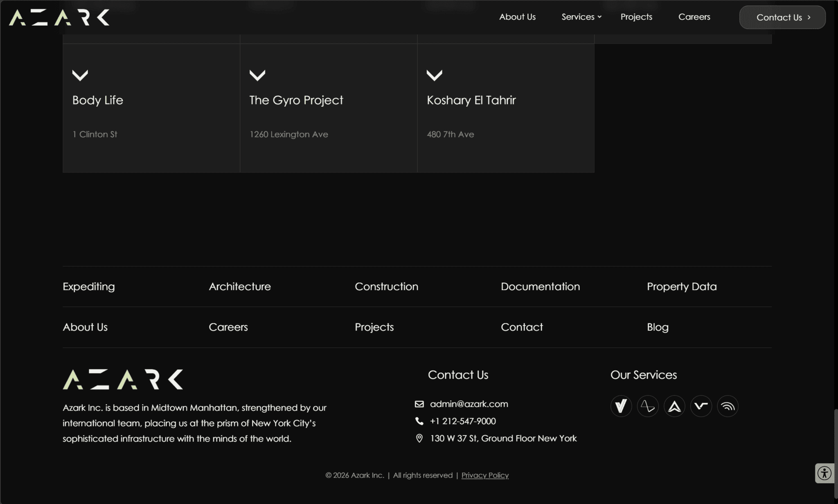Screen dimensions: 838x504
Task: Click the Azark logo in the footer
Action: 123,379
